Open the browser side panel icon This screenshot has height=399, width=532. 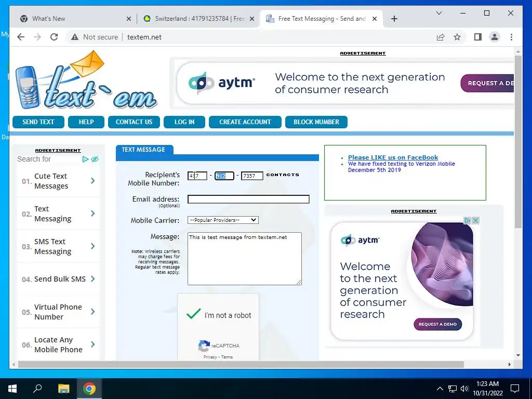pos(478,37)
